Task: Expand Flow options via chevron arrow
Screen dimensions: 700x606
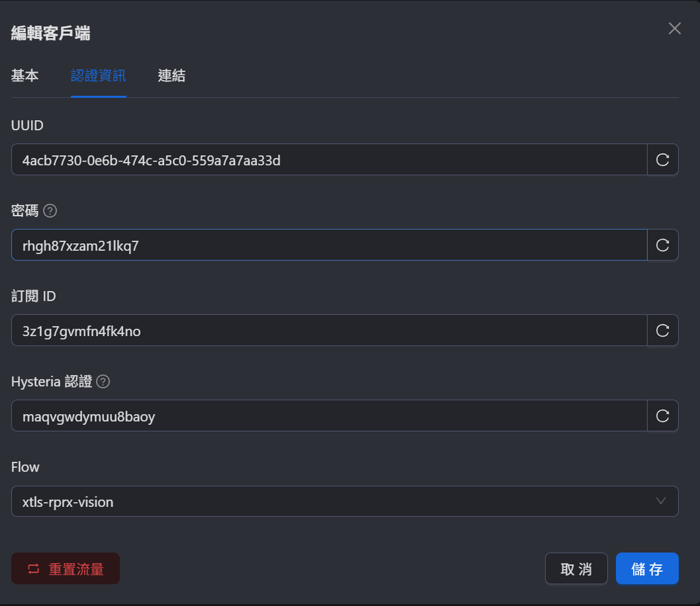Action: tap(661, 501)
